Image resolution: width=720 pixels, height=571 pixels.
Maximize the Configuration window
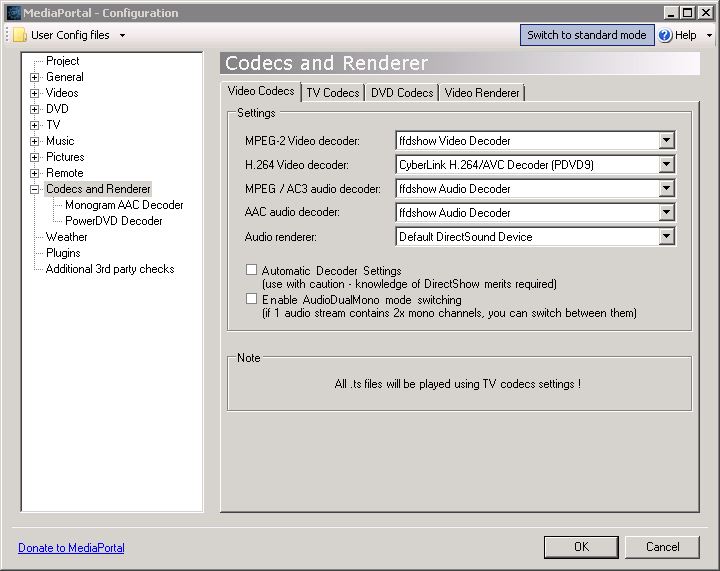[x=688, y=13]
